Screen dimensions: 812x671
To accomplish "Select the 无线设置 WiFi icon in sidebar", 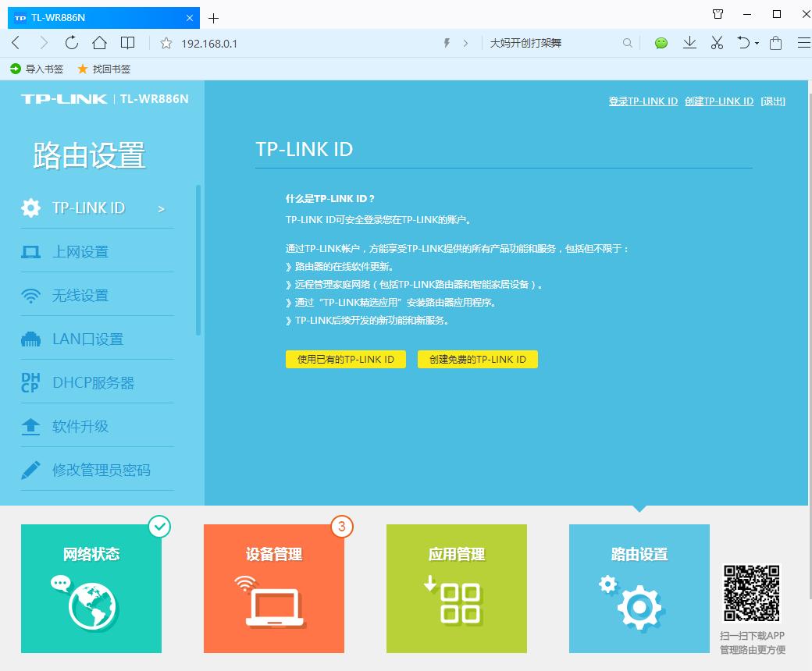I will (30, 295).
